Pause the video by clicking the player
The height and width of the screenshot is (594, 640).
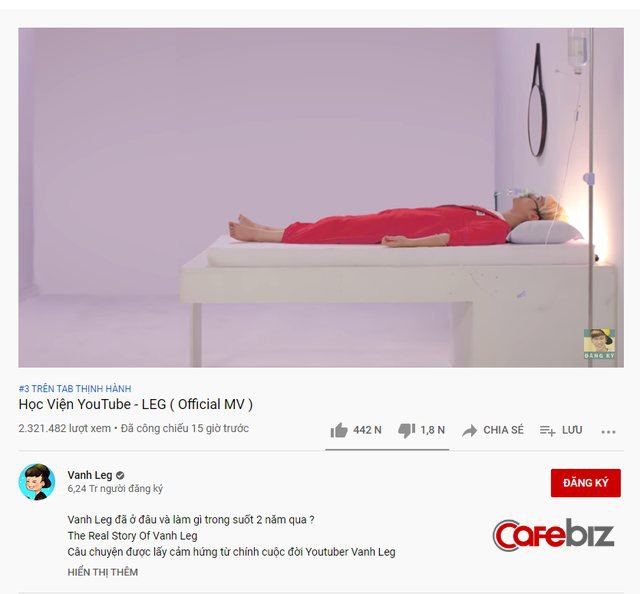[321, 198]
